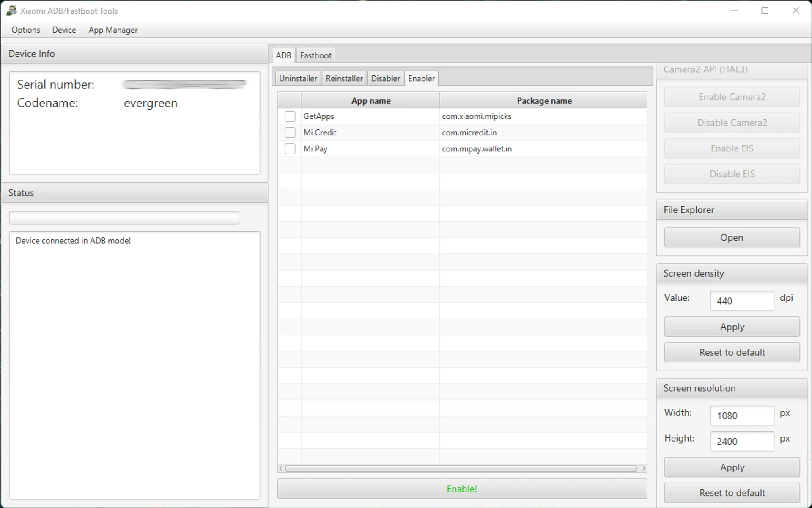Switch to the ADB tab

tap(283, 55)
